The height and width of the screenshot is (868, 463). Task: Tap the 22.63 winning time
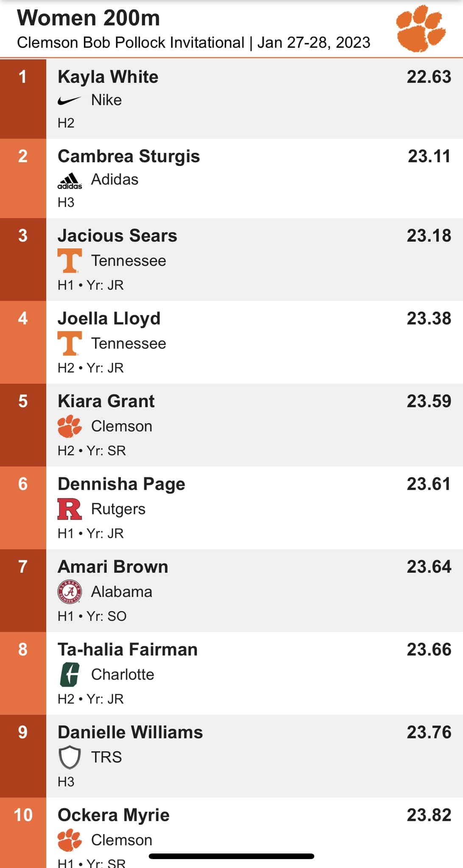429,77
